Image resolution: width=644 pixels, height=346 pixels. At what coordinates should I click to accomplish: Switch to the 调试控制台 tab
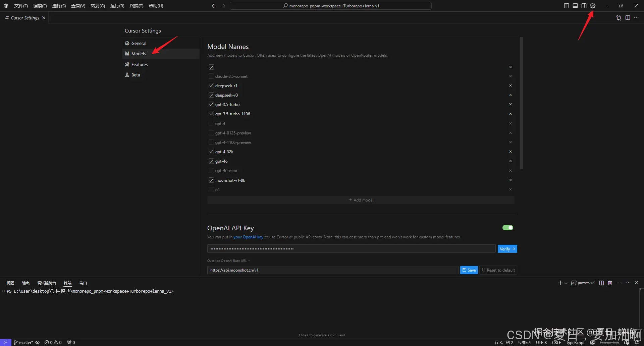[x=47, y=283]
